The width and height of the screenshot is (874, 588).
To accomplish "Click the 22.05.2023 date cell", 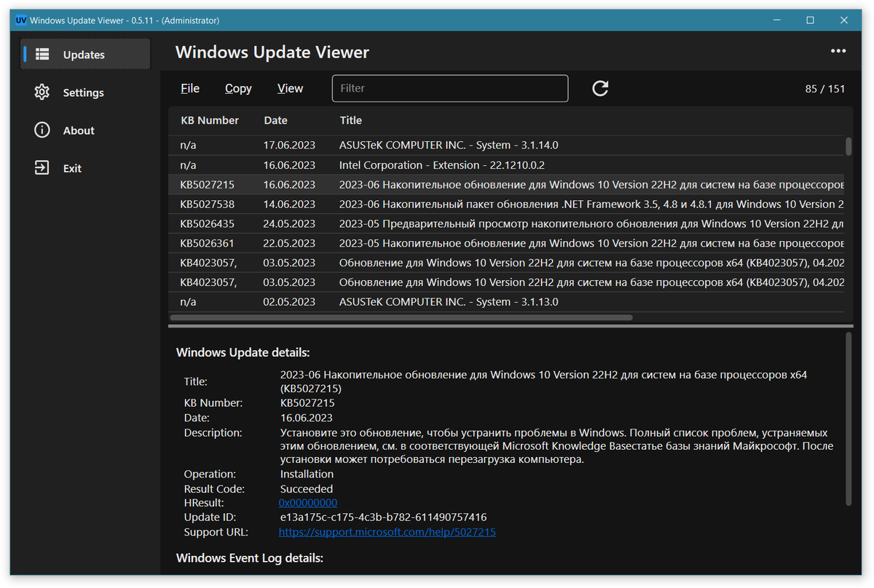I will 289,243.
